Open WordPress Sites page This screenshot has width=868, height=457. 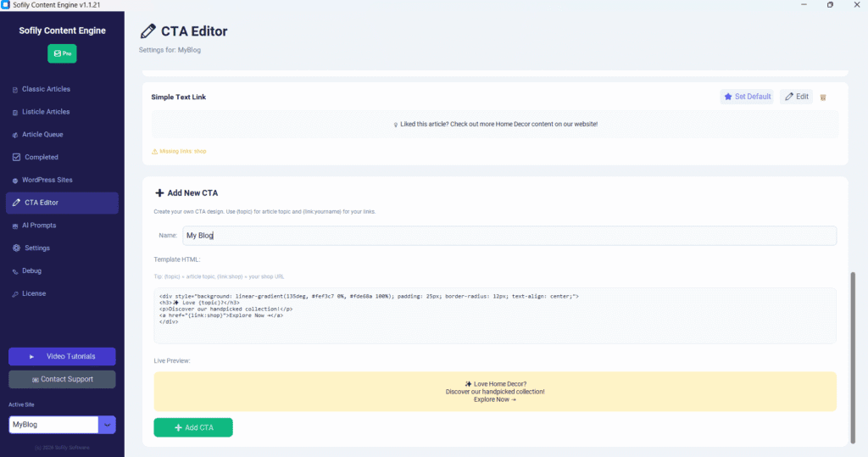pos(62,180)
